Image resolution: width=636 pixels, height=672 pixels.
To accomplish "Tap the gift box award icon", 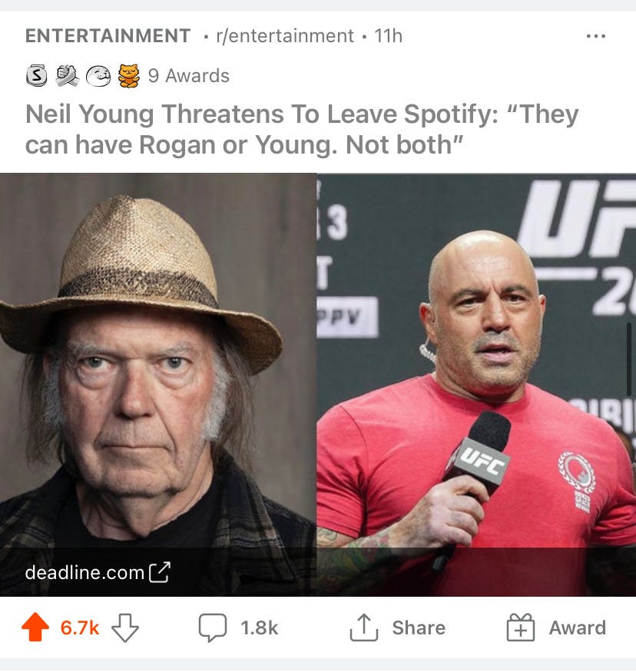I will tap(520, 627).
